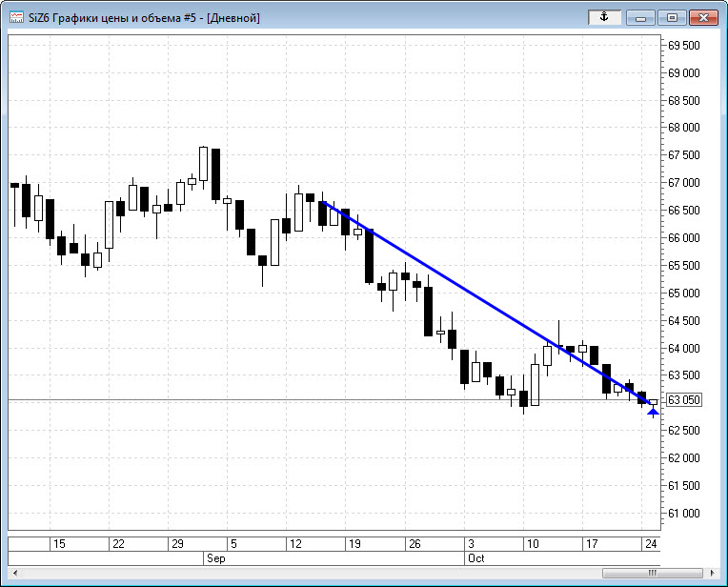Maximize the SiZ6 chart window

(x=672, y=18)
